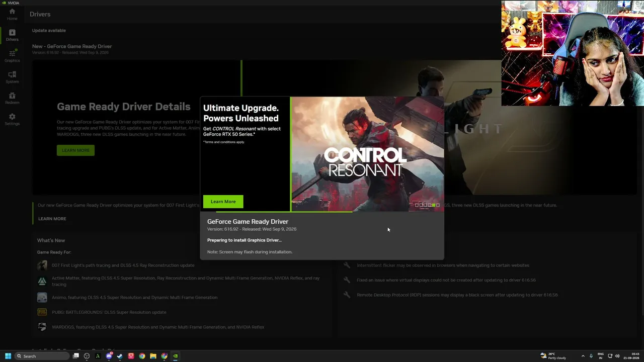Click the PUBG: BATTLEGROUNDS game icon
644x362 pixels.
pos(42,312)
